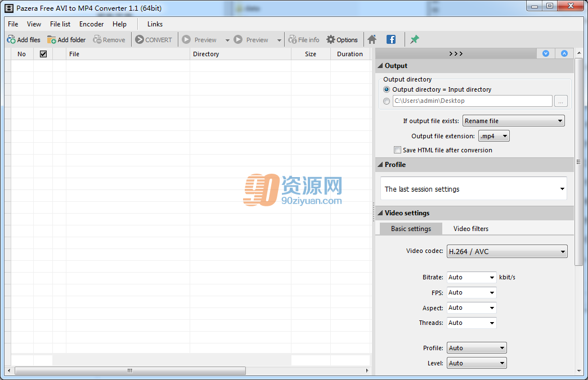
Task: Open the View menu
Action: tap(34, 24)
